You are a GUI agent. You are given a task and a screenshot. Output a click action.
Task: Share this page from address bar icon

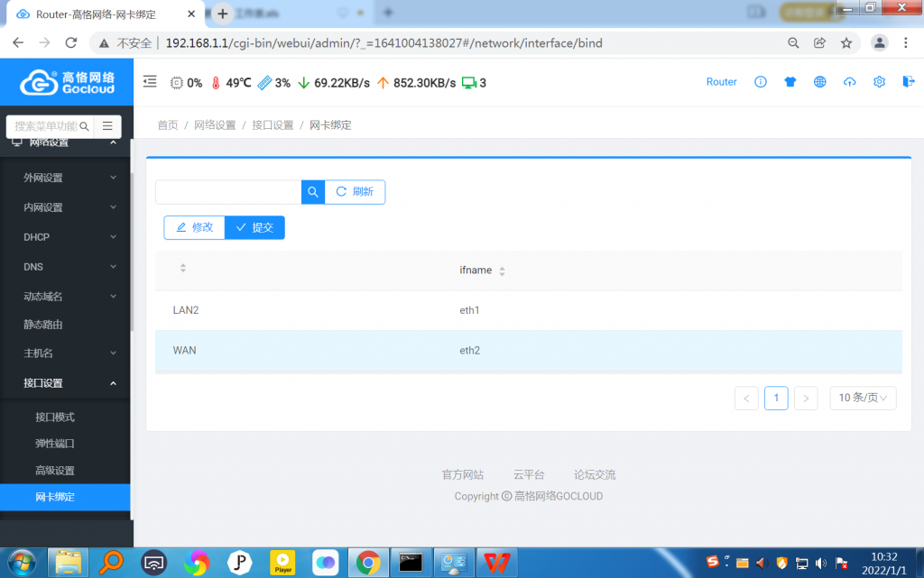tap(819, 43)
